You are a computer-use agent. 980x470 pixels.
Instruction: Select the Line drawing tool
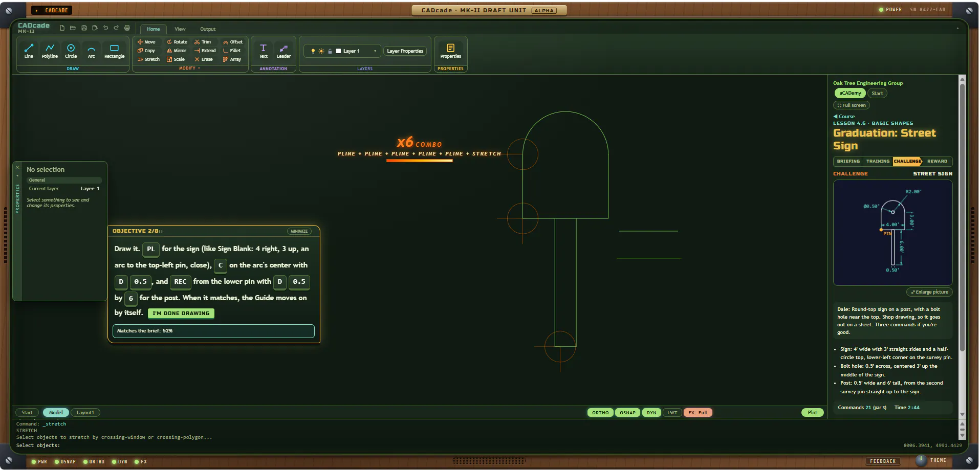(29, 51)
